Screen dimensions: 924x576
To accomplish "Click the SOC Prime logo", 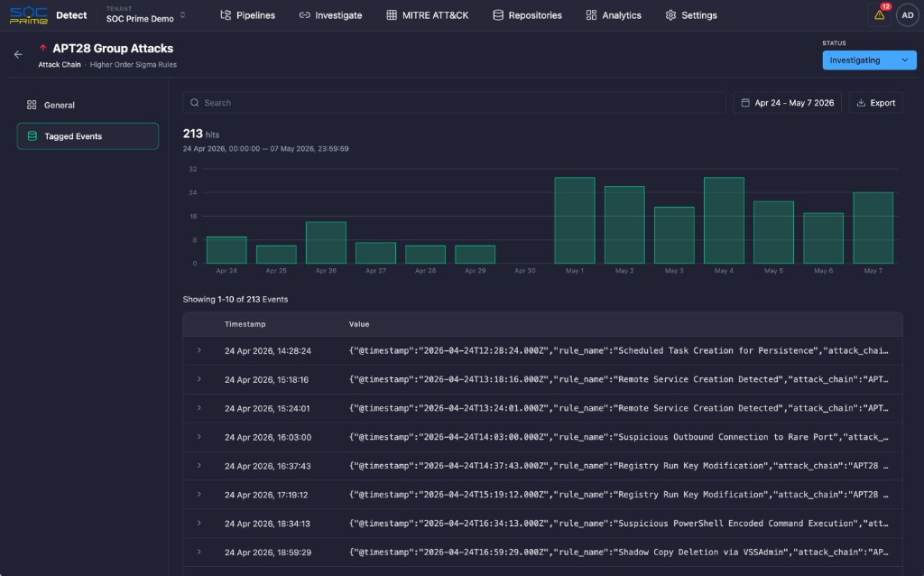I will 28,15.
